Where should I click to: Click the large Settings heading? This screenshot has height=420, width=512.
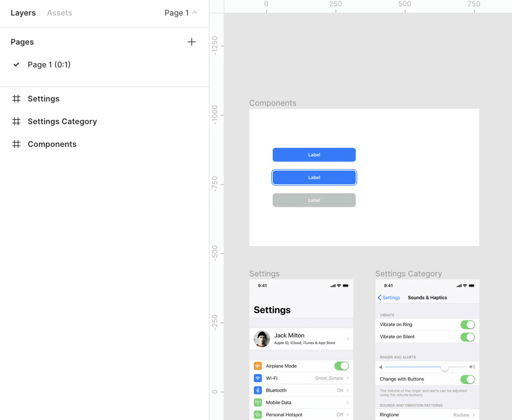(x=272, y=310)
